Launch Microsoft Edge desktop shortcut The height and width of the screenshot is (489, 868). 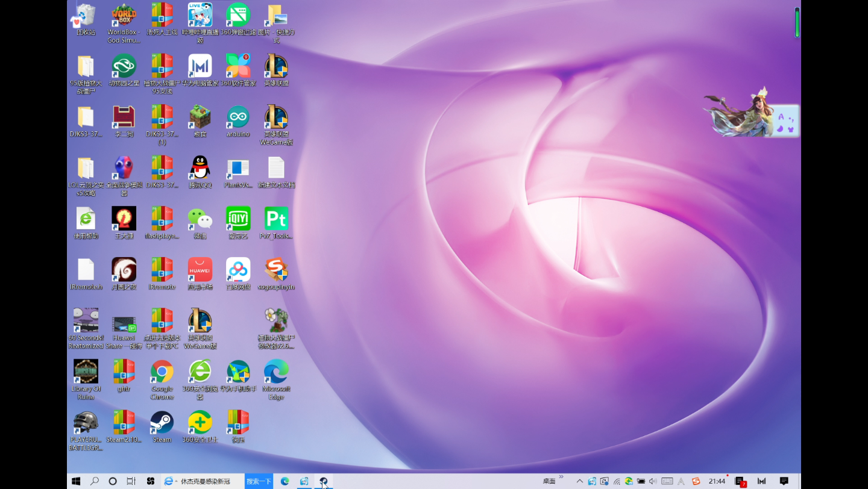tap(276, 380)
